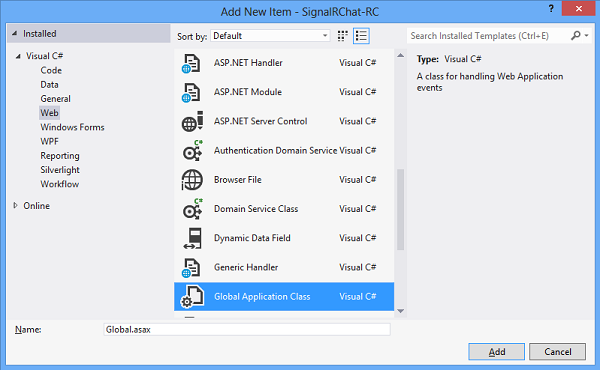Collapse the Visual C# tree node
The image size is (600, 370).
pos(18,56)
